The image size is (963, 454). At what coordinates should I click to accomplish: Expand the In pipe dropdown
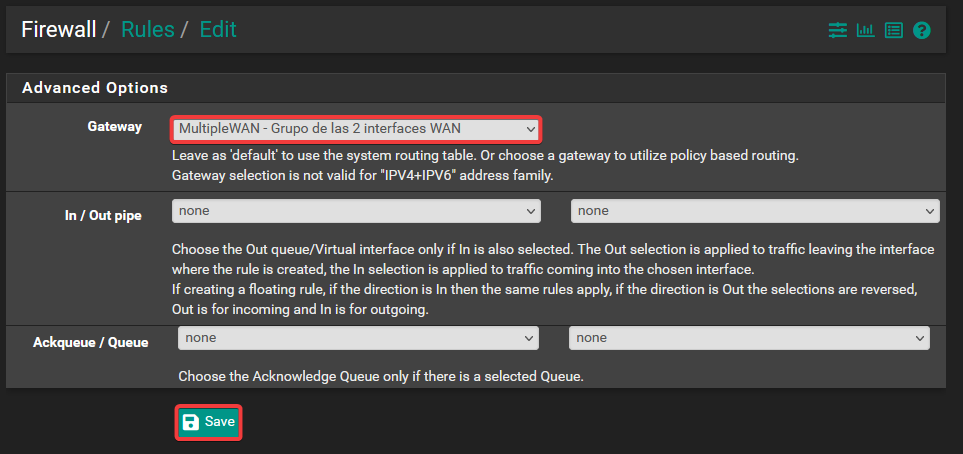point(355,211)
